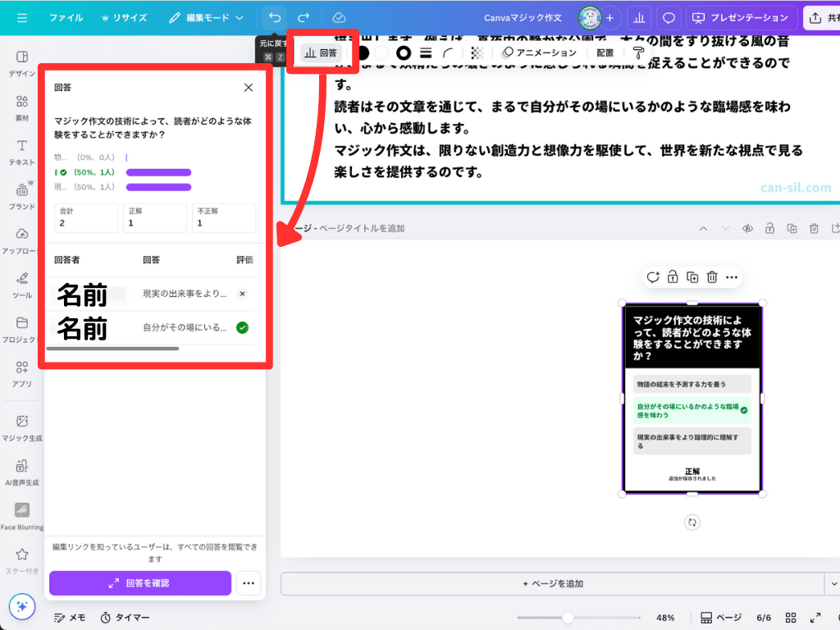Click the ページを追加 button

click(552, 583)
